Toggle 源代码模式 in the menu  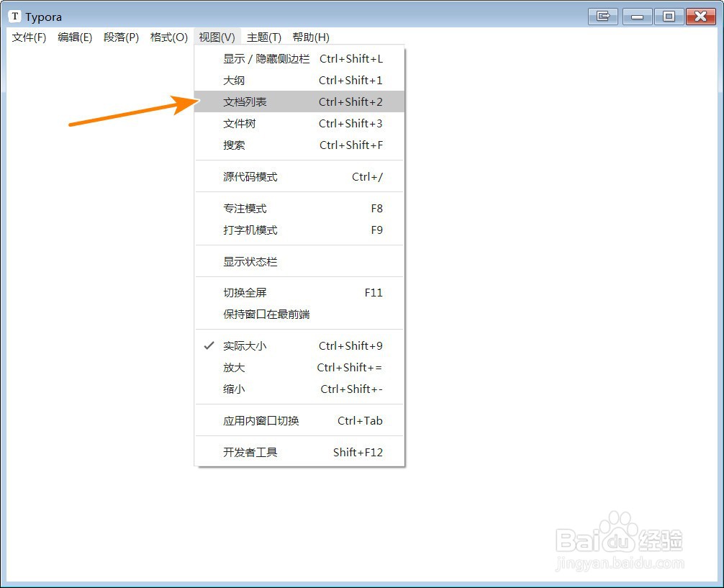click(x=299, y=176)
